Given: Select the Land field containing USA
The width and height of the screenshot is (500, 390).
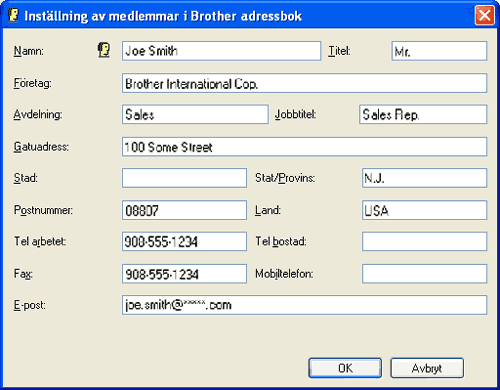Looking at the screenshot, I should tap(424, 210).
